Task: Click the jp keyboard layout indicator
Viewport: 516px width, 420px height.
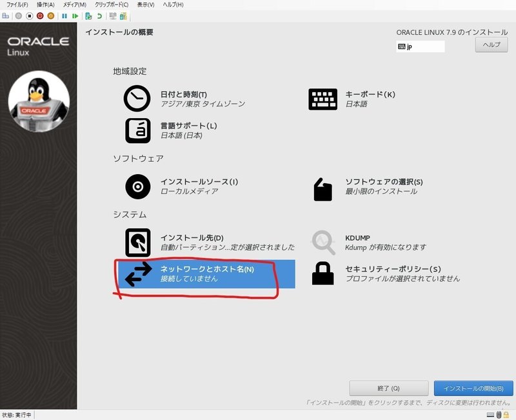Action: pos(421,46)
